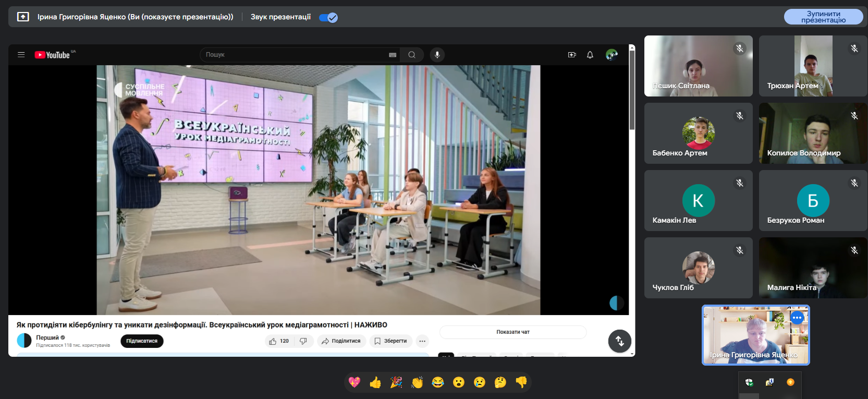Open the YouTube hamburger guide menu

coord(21,55)
